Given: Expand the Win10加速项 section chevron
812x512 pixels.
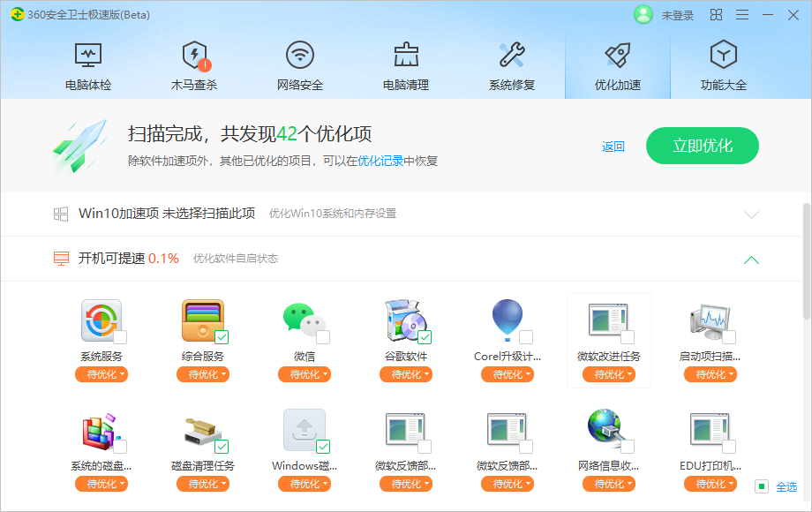Looking at the screenshot, I should pyautogui.click(x=751, y=215).
